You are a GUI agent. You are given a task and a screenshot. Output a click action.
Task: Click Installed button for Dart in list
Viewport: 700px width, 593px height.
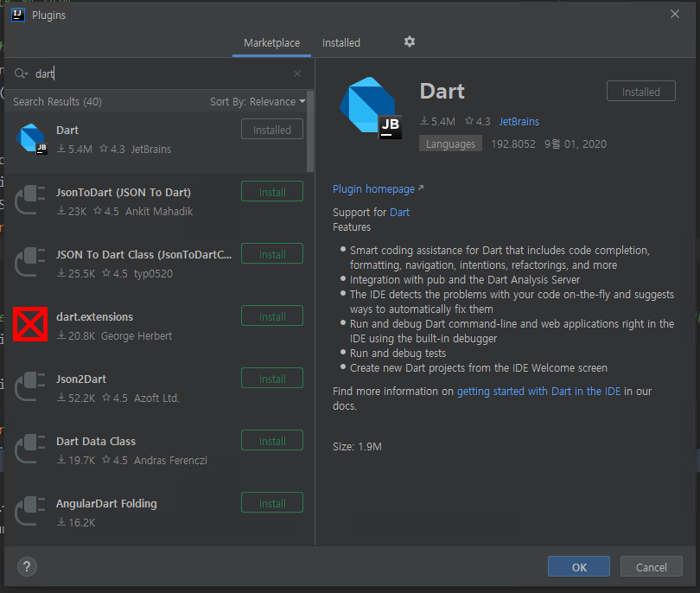tap(272, 130)
